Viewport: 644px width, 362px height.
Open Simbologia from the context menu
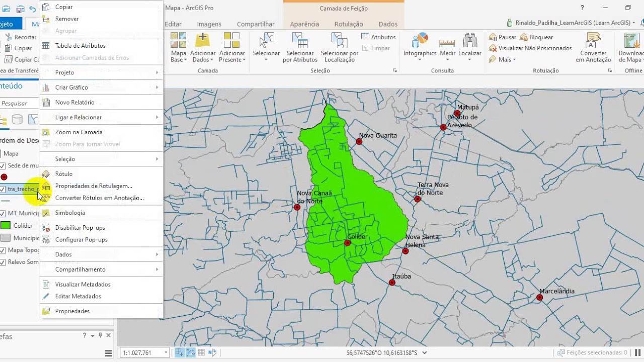(101, 212)
